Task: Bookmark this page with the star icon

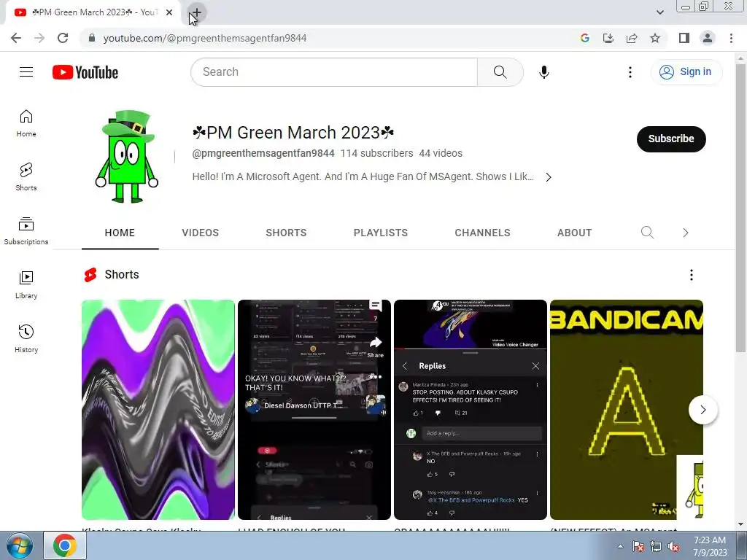Action: point(655,38)
